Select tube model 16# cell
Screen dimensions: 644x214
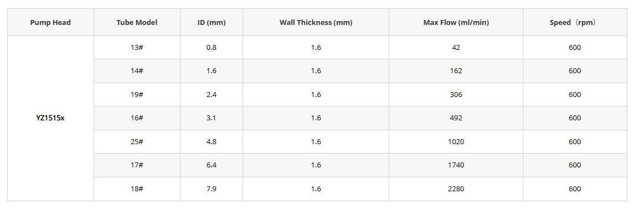tap(137, 118)
